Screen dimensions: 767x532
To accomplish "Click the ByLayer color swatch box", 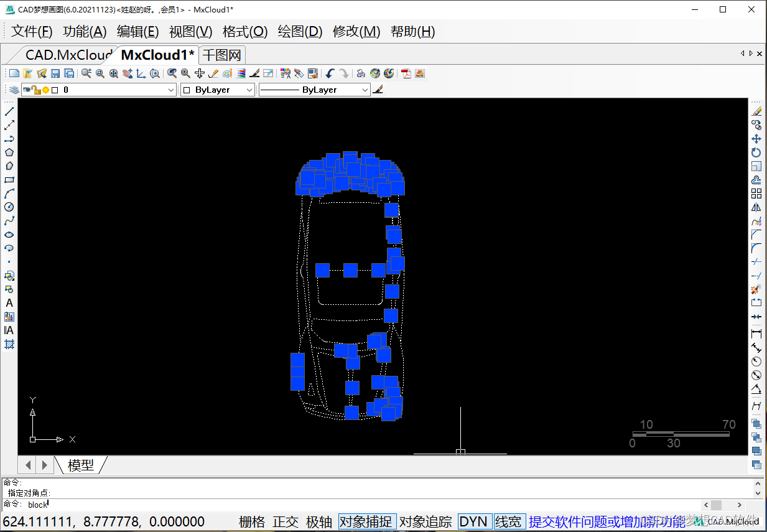I will 188,90.
